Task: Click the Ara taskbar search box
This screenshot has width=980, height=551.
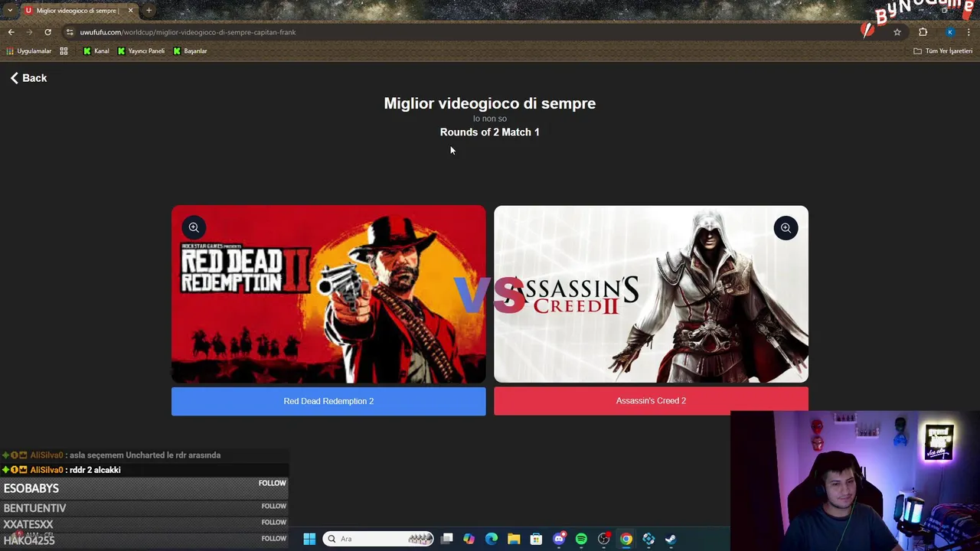Action: [x=378, y=539]
